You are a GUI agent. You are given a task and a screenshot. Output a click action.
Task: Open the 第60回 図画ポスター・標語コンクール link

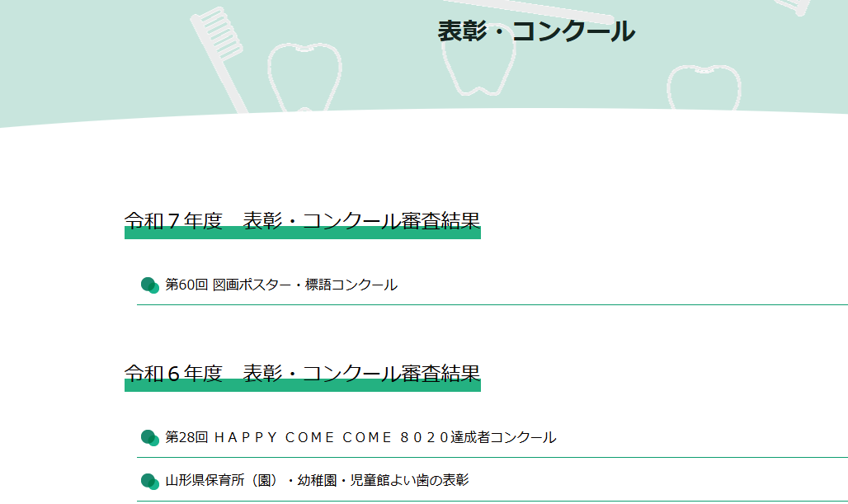tap(280, 285)
